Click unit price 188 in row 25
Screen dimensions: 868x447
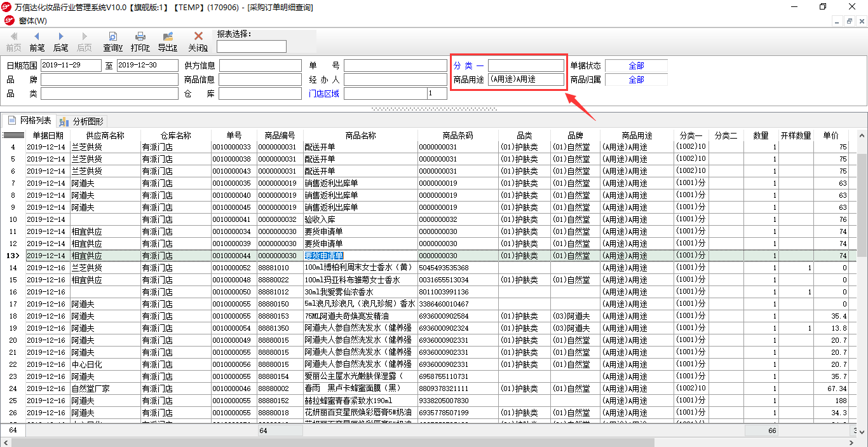coord(831,401)
